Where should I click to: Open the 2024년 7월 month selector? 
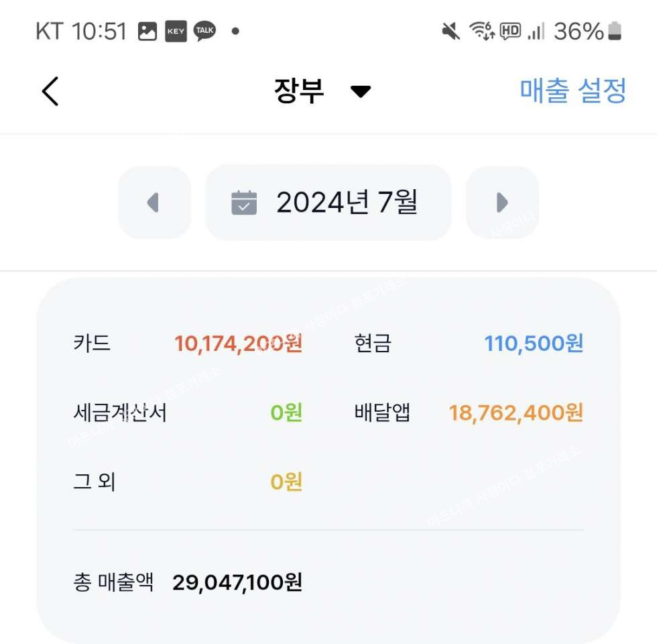point(328,203)
